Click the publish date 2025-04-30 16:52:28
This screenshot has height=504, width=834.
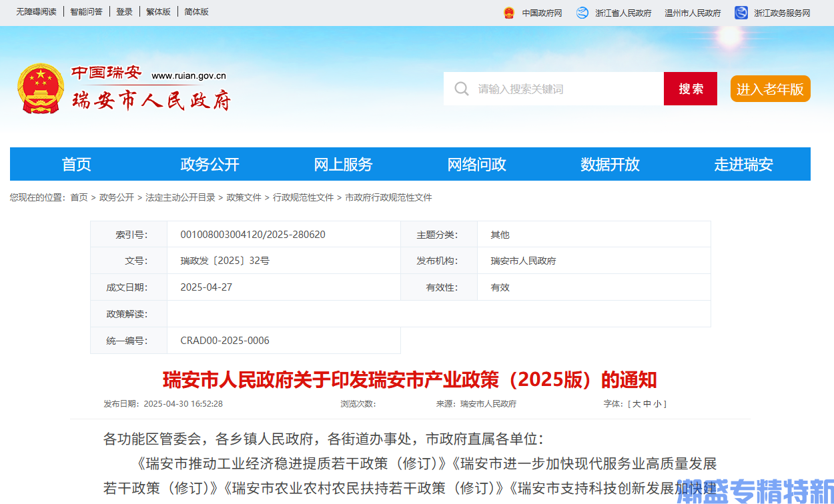(183, 403)
